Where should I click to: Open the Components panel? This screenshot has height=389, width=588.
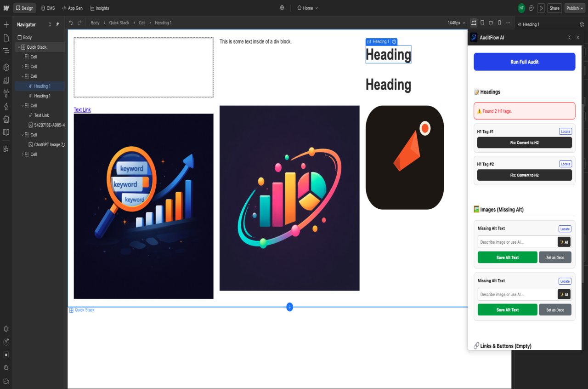pos(6,68)
